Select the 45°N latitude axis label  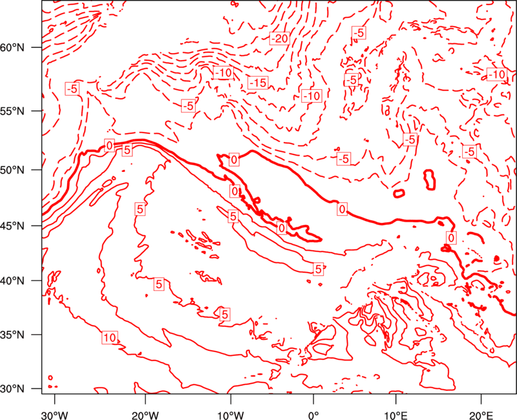[x=12, y=226]
